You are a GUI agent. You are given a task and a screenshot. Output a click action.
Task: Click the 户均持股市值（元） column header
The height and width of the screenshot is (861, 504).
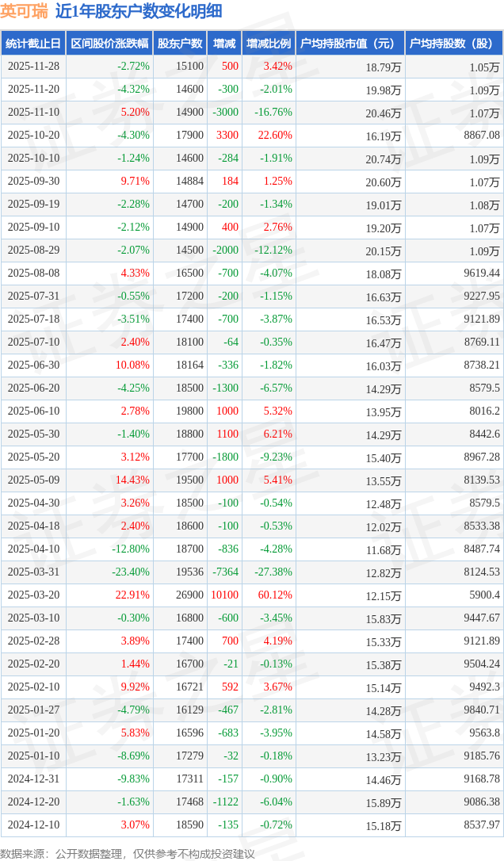(x=349, y=44)
